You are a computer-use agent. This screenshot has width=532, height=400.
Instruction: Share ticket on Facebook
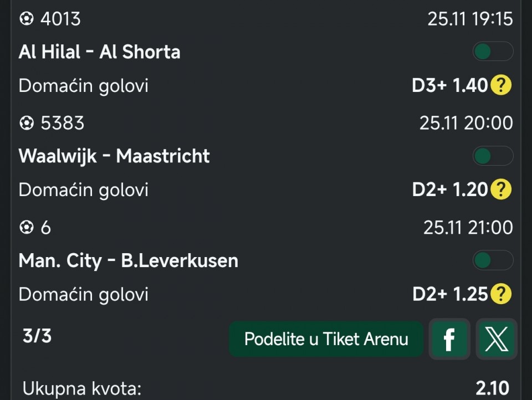click(x=449, y=339)
